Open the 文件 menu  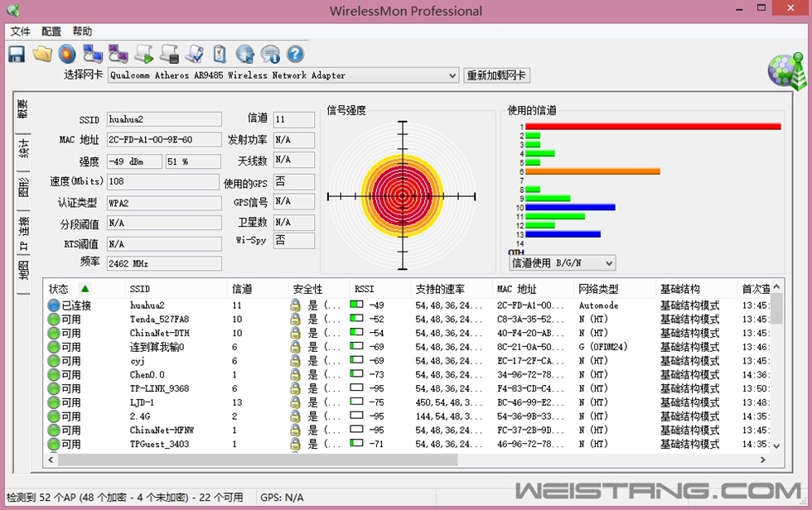[x=20, y=31]
